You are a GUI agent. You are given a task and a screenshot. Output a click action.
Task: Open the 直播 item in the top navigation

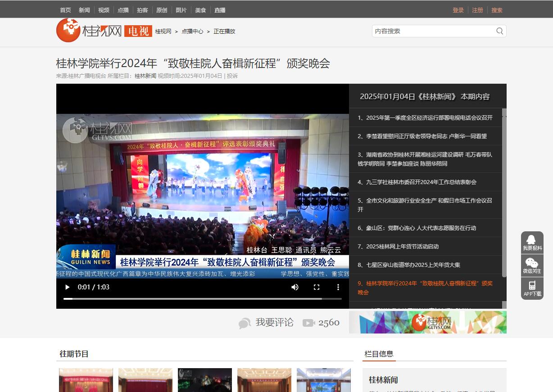[220, 10]
